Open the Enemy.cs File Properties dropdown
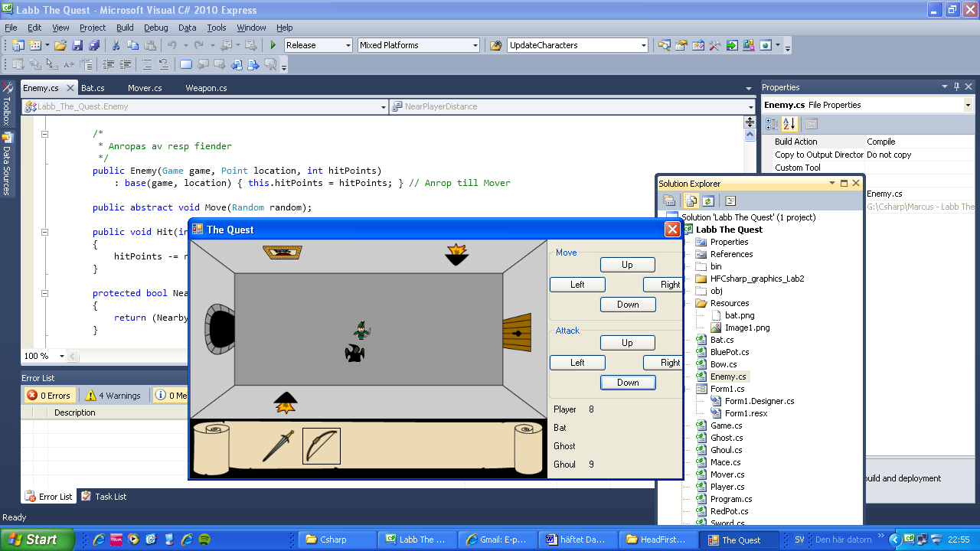Screen dimensions: 980x551 coord(968,105)
